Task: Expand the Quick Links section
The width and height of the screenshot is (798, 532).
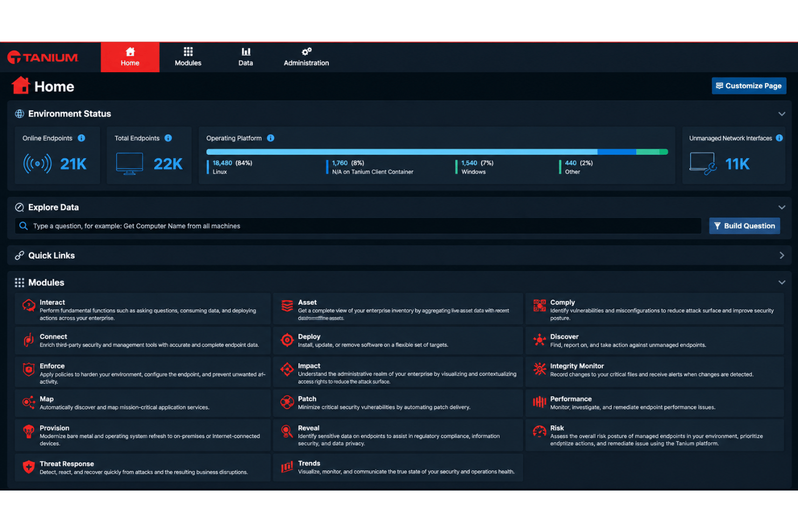Action: point(781,255)
